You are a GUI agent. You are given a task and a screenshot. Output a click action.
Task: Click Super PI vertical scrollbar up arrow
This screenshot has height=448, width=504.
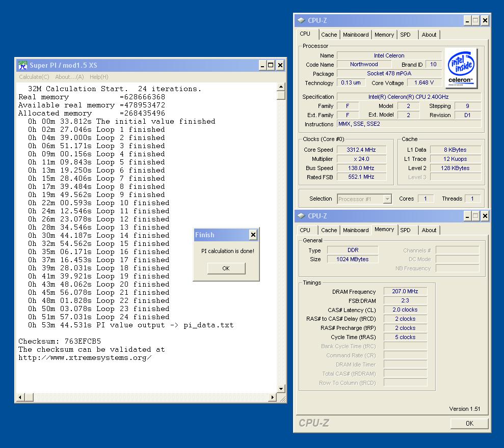pos(281,87)
